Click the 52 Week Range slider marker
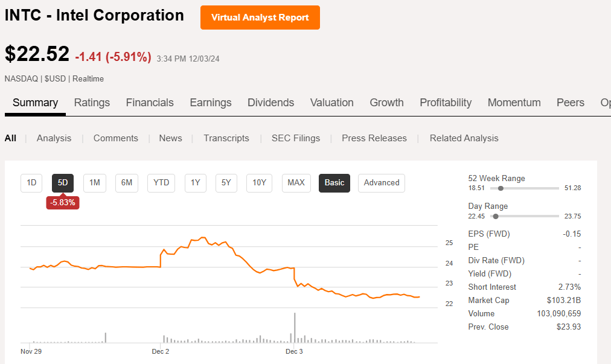Screen dimensions: 611x364 click(501, 188)
